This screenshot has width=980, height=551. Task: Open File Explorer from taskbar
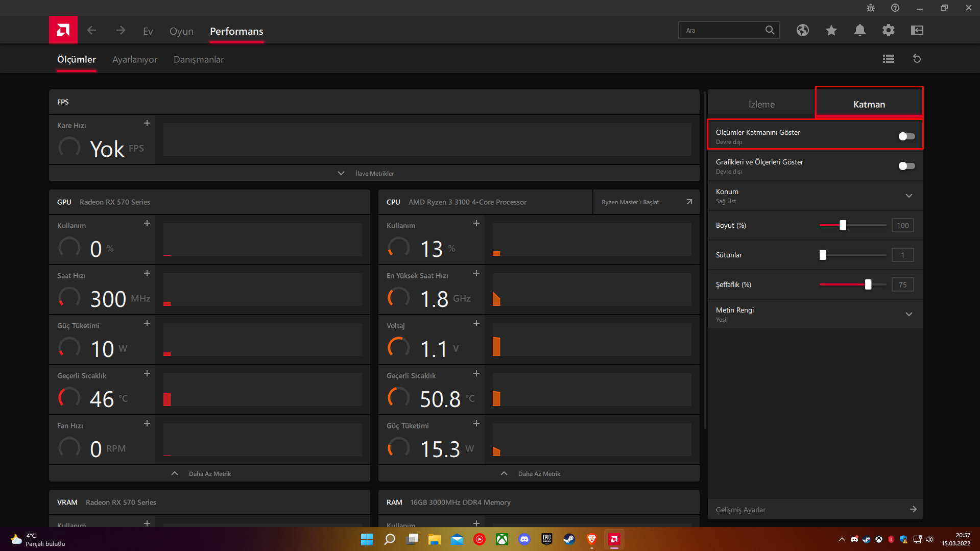tap(434, 539)
